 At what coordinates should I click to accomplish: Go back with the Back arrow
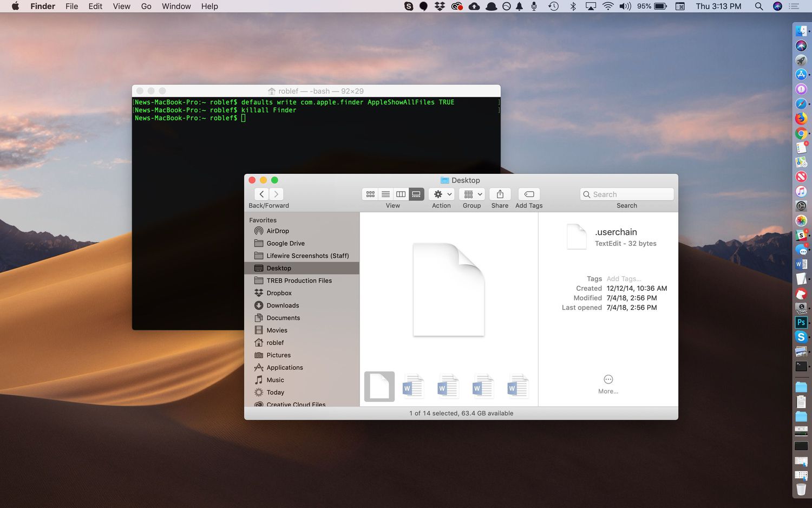(x=261, y=194)
